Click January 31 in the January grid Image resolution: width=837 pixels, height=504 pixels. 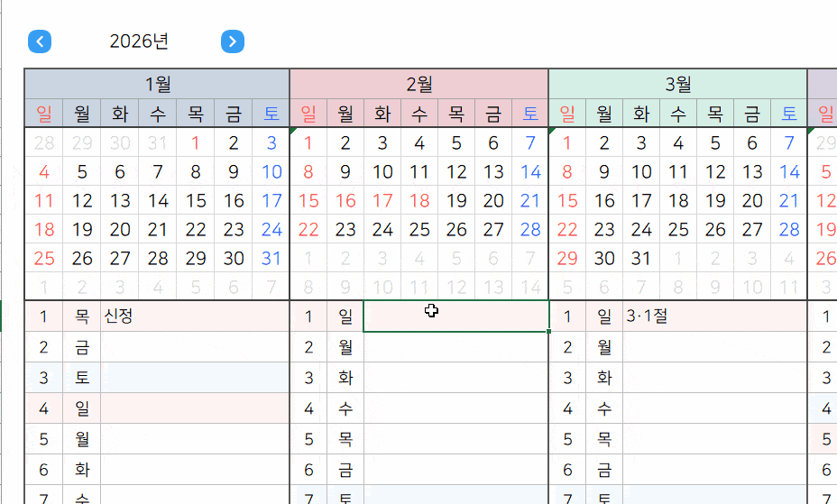pos(271,258)
